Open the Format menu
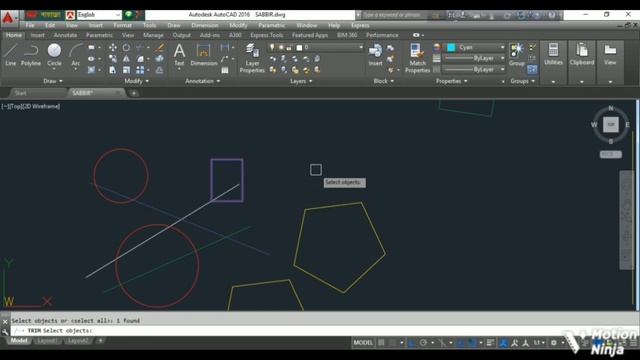The width and height of the screenshot is (640, 360). (122, 25)
